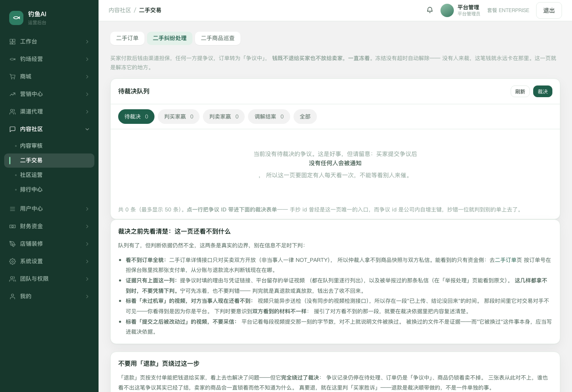Click the 内容社区 breadcrumb

click(120, 10)
